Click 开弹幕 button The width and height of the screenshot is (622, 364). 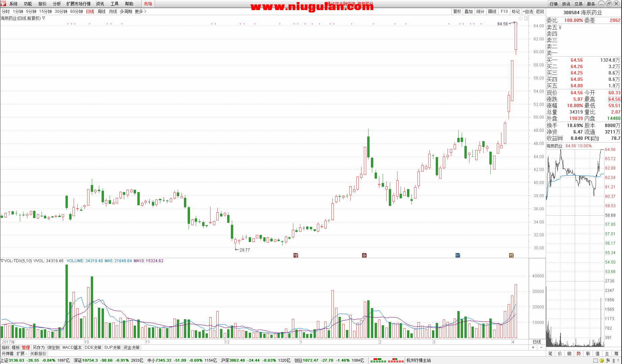click(x=7, y=354)
